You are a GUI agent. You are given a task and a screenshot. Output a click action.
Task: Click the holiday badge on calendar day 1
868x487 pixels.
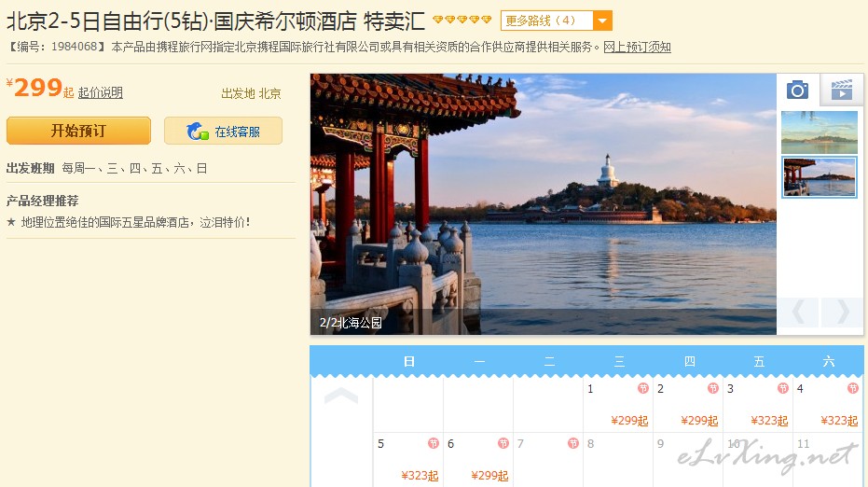pos(642,388)
